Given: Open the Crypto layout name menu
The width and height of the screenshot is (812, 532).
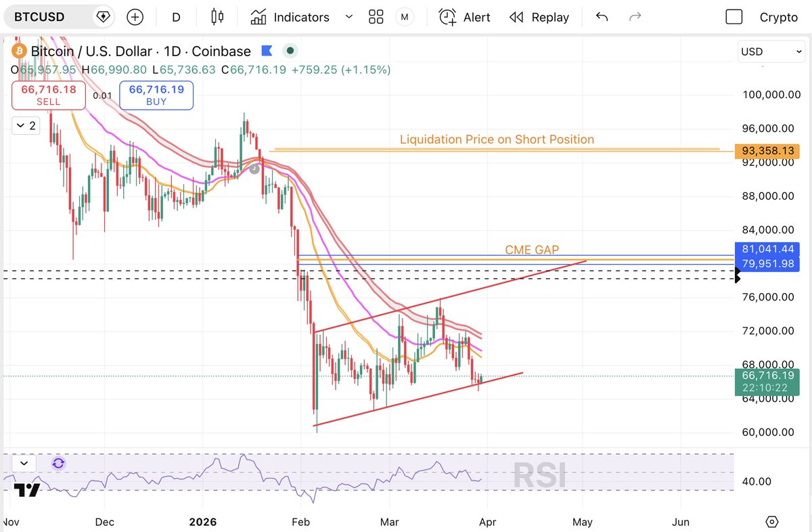Looking at the screenshot, I should 778,17.
